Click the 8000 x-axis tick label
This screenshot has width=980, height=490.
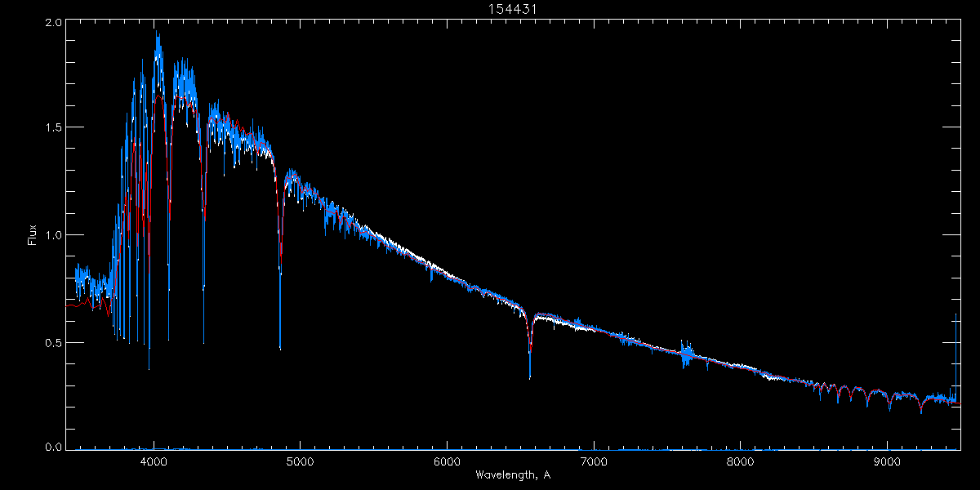741,460
